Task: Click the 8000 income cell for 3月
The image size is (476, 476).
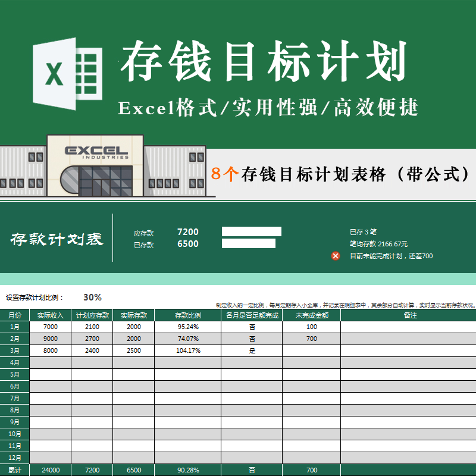Action: 51,350
